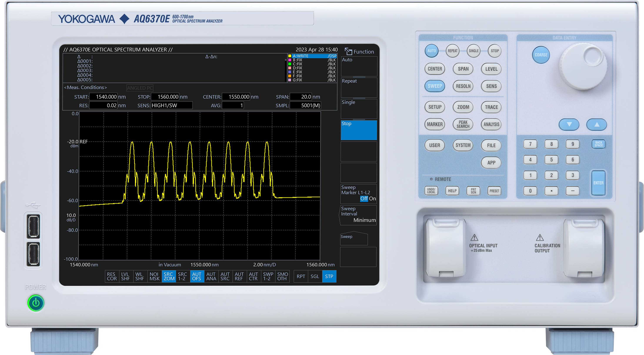Select Single in the Function menu
This screenshot has height=355, width=644.
point(359,109)
